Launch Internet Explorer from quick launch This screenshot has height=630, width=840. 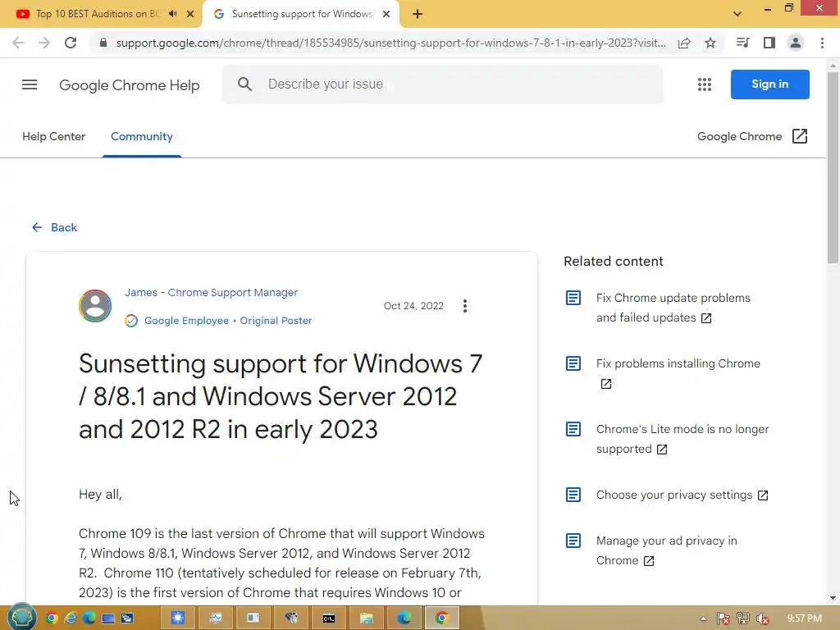coord(71,619)
